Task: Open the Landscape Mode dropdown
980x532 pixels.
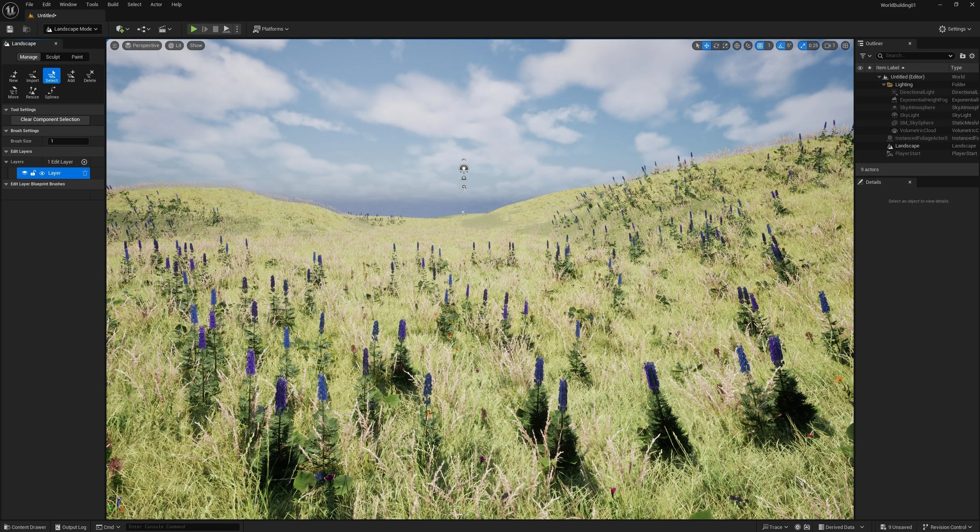Action: point(73,29)
